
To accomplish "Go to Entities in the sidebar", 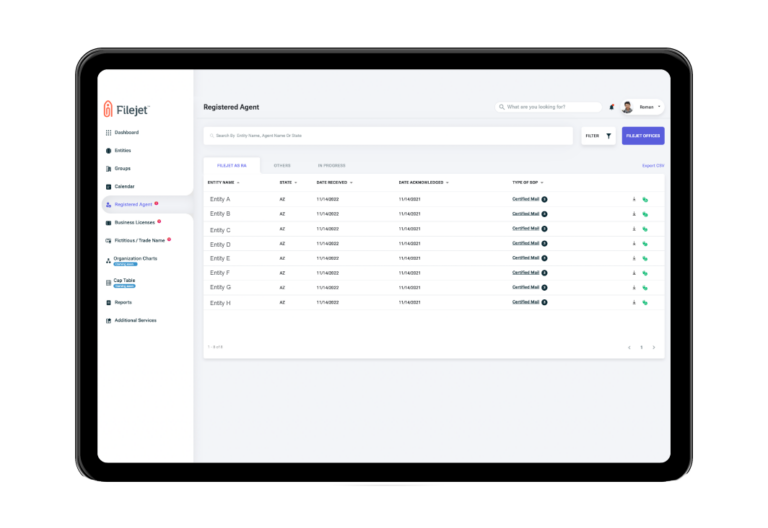I will coord(119,150).
